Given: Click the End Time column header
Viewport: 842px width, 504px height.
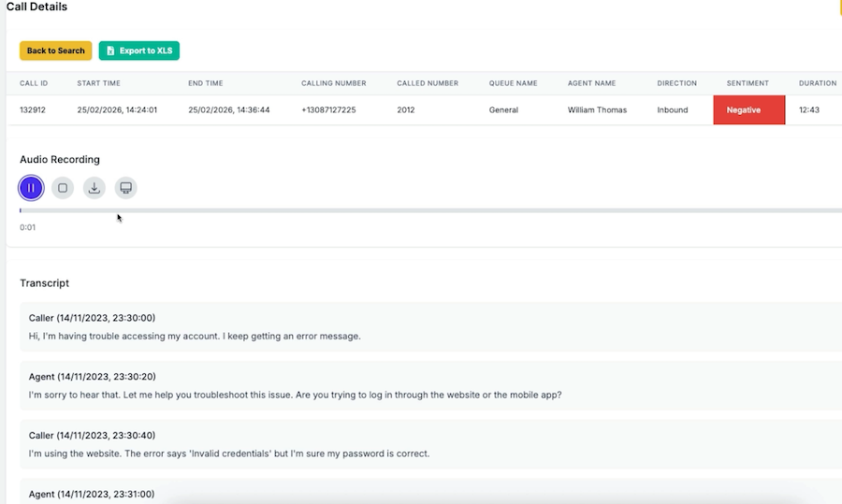Looking at the screenshot, I should coord(206,83).
